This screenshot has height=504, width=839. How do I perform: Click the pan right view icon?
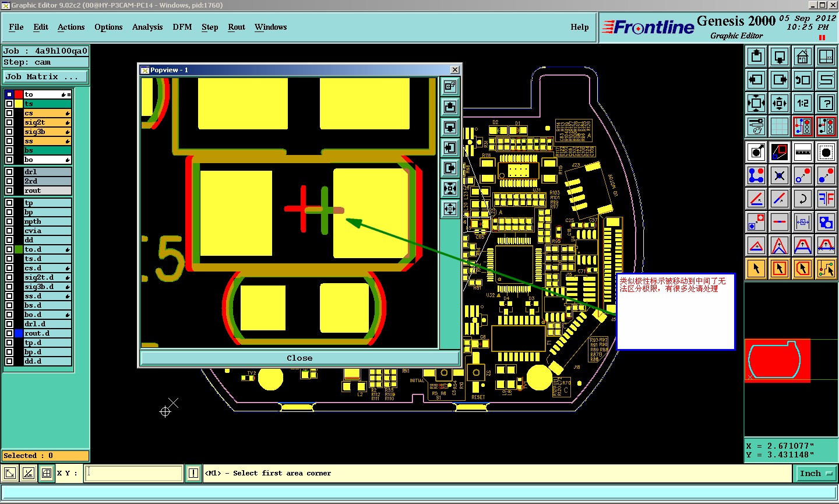coord(780,80)
